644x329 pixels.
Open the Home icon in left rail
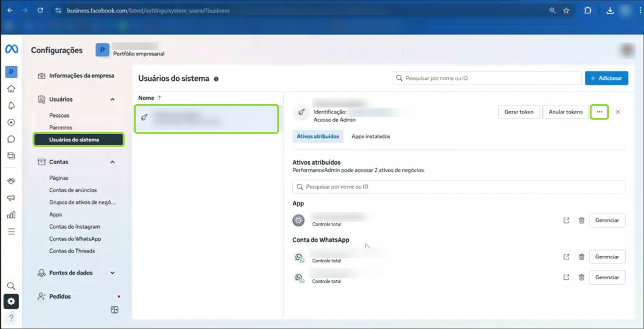[11, 89]
